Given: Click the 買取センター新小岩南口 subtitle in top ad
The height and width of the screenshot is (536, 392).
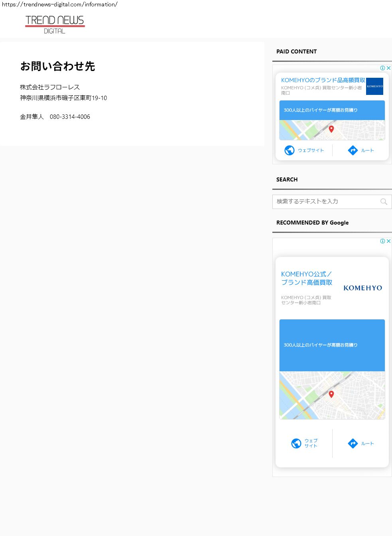Looking at the screenshot, I should pos(321,90).
